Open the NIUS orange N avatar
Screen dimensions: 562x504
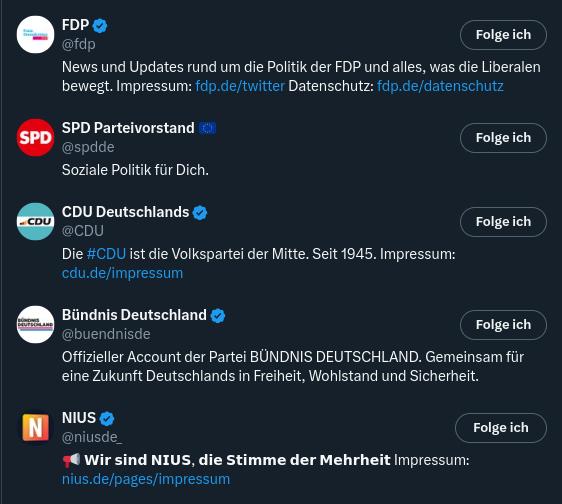click(x=35, y=427)
